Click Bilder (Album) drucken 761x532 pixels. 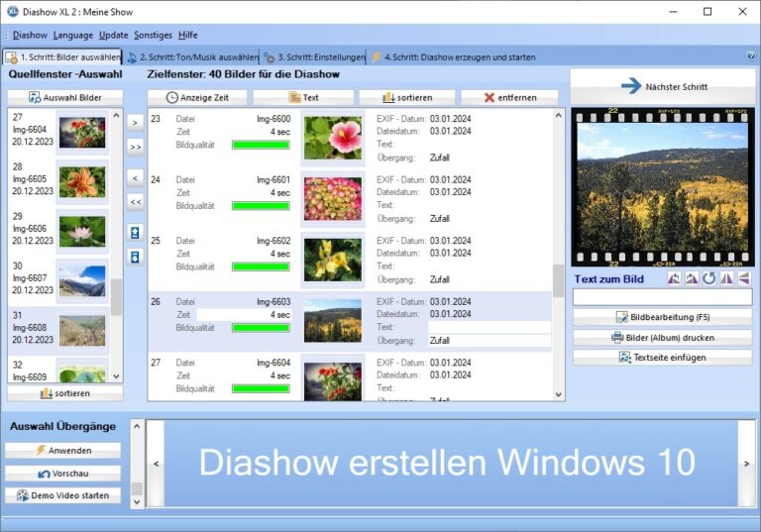pos(663,338)
